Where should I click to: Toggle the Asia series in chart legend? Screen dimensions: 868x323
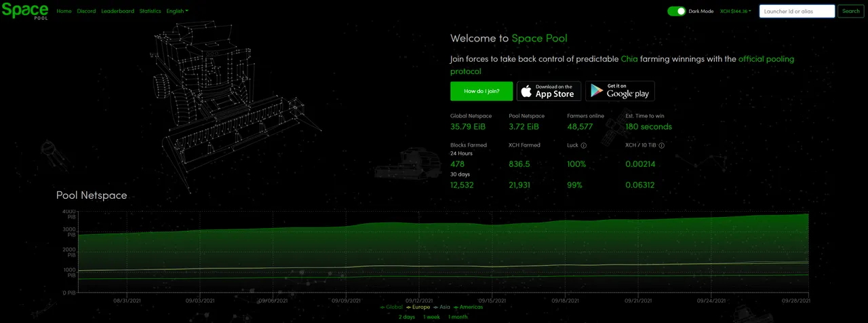coord(441,307)
